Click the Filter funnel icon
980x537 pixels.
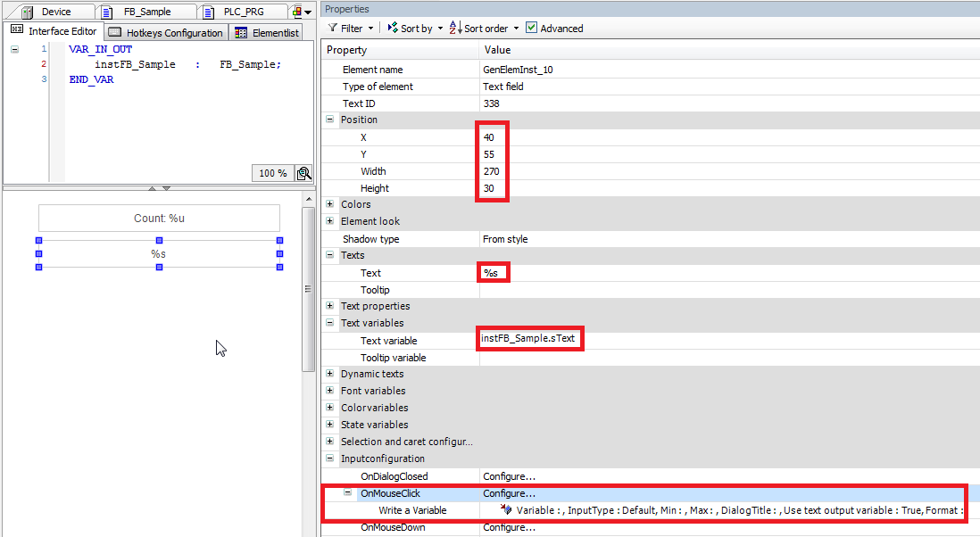pyautogui.click(x=332, y=29)
